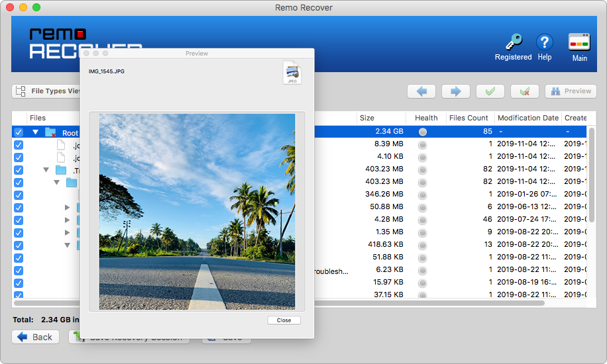This screenshot has height=364, width=607.
Task: Click the Registered key icon
Action: [513, 43]
